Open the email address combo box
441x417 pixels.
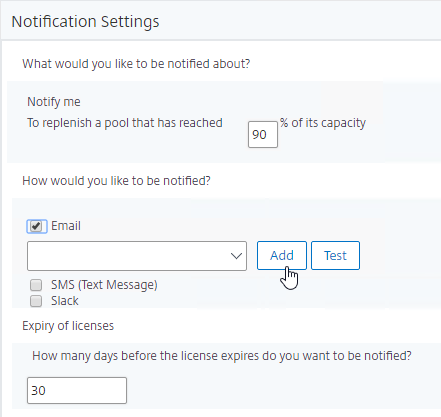pyautogui.click(x=137, y=256)
